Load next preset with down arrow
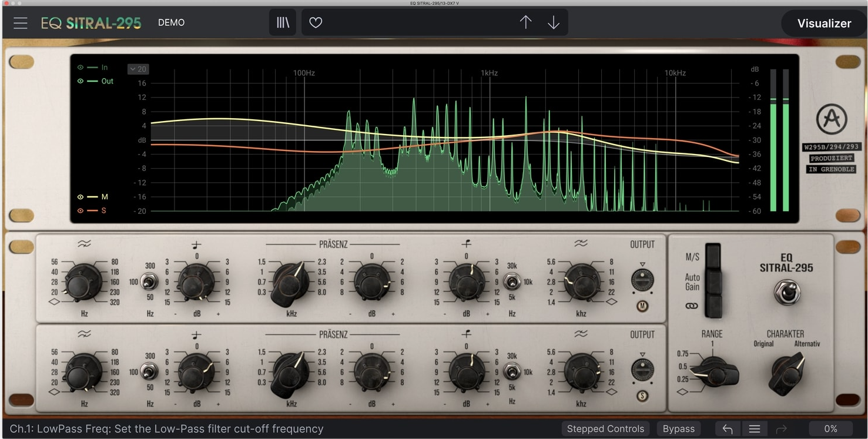The width and height of the screenshot is (868, 439). tap(554, 22)
